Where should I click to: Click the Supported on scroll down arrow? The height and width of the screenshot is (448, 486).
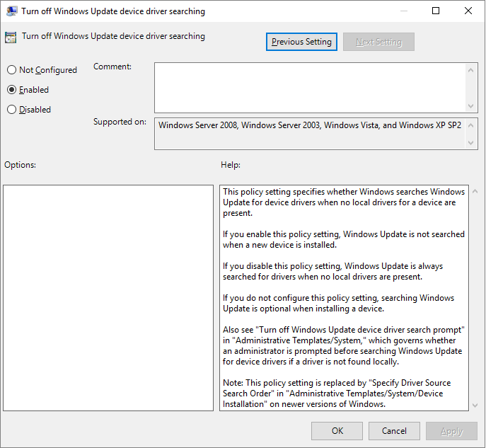pos(471,143)
